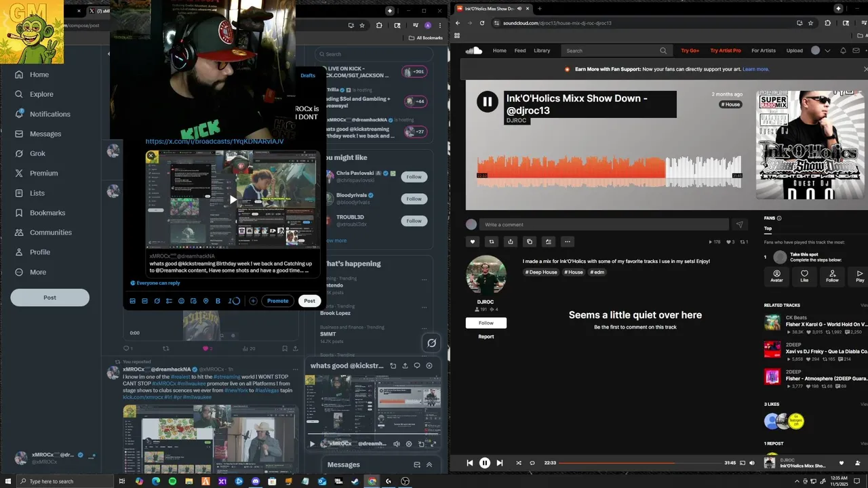Viewport: 868px width, 488px height.
Task: Apply bold formatting in compose toolbar
Action: click(x=218, y=301)
